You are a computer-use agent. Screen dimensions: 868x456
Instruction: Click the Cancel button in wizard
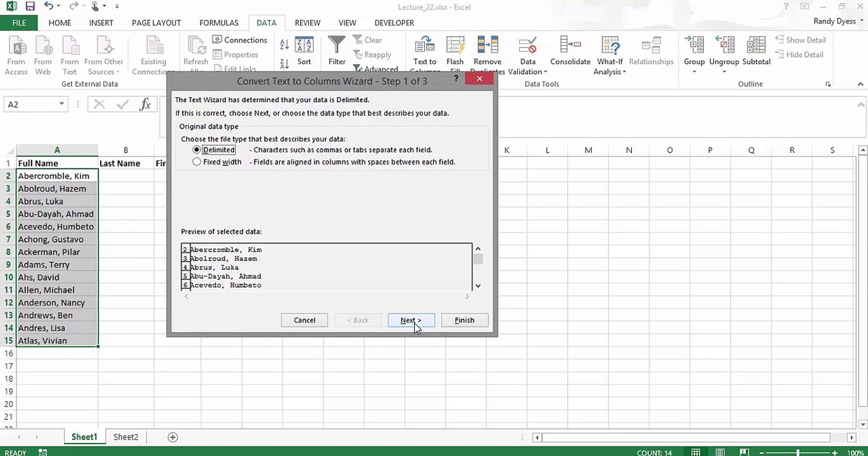(x=305, y=320)
